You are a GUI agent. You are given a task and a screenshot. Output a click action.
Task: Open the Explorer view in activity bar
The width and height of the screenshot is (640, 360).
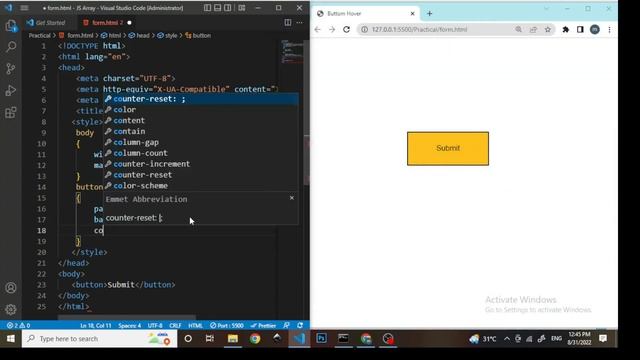11,26
